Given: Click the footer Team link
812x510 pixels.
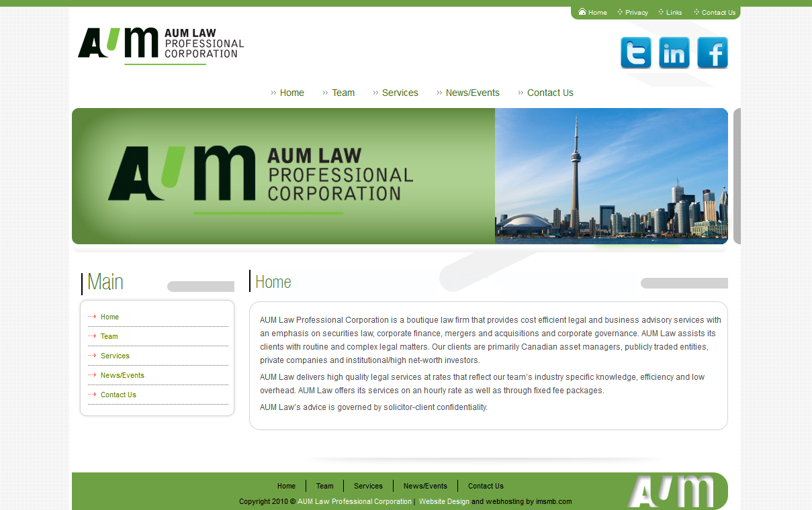Looking at the screenshot, I should pos(324,486).
